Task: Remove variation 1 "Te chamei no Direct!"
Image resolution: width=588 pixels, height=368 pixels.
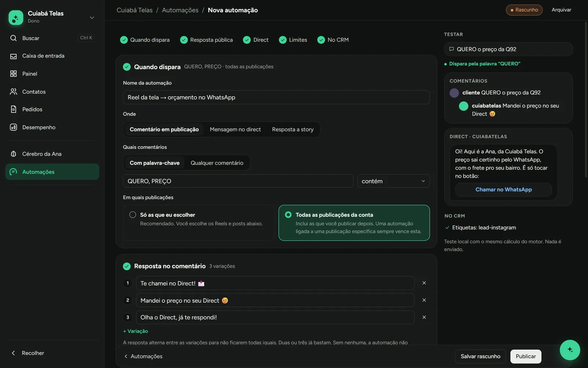Action: pos(424,283)
